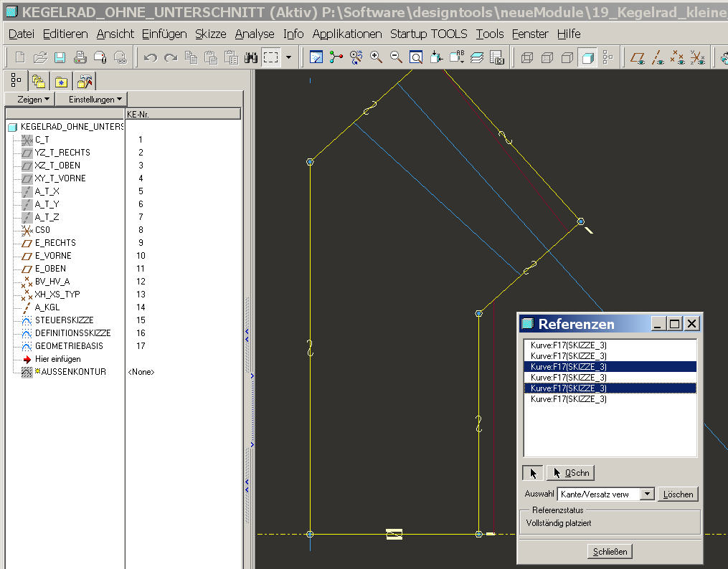The height and width of the screenshot is (569, 728).
Task: Click the Undo arrow icon
Action: [150, 57]
